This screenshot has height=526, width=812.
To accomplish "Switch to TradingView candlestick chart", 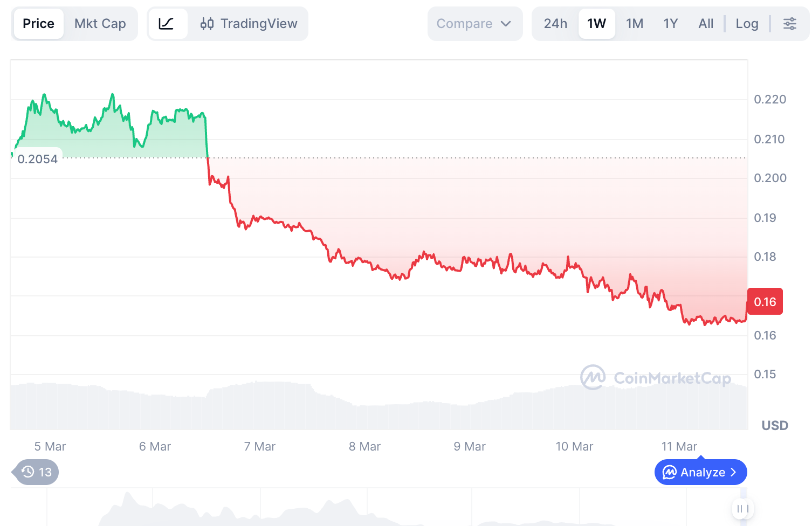I will point(249,24).
